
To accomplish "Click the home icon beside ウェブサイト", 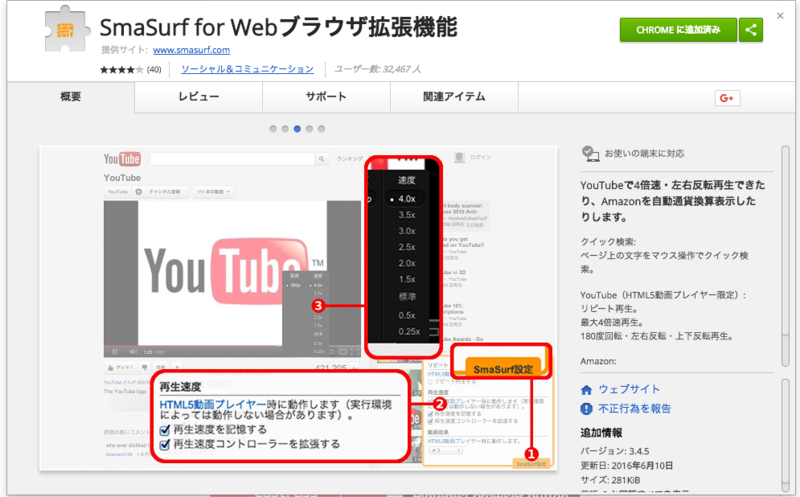I will click(x=586, y=390).
